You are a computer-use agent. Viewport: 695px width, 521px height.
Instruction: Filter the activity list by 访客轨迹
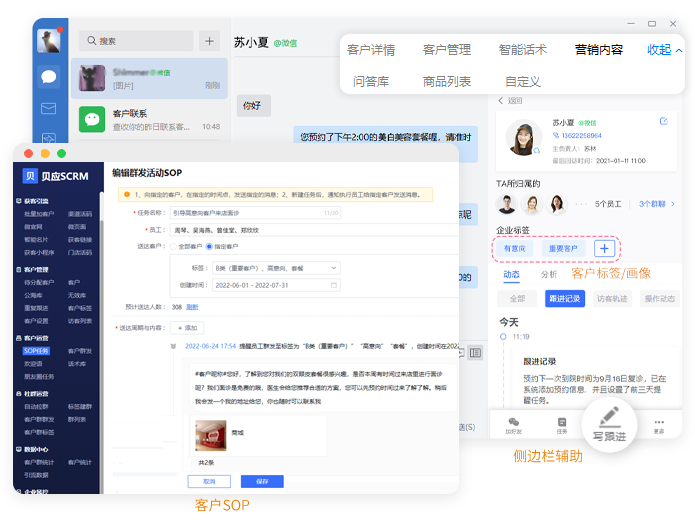612,299
